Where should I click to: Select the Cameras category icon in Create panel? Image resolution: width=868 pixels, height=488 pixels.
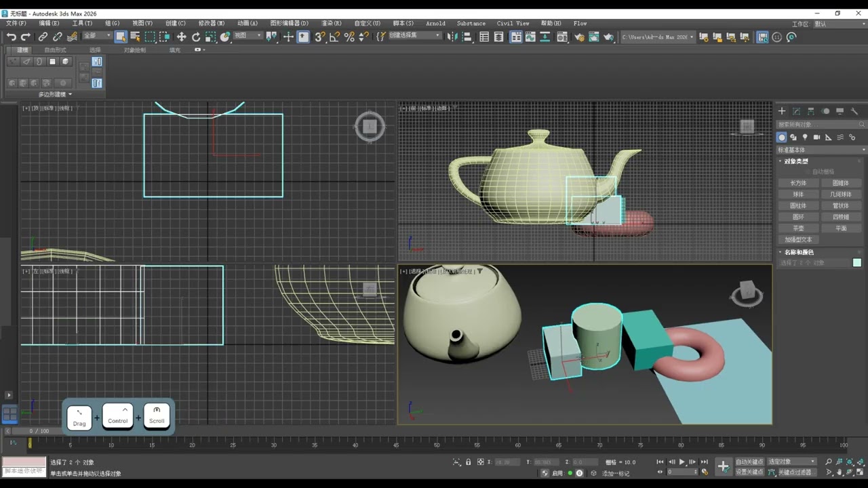click(816, 138)
